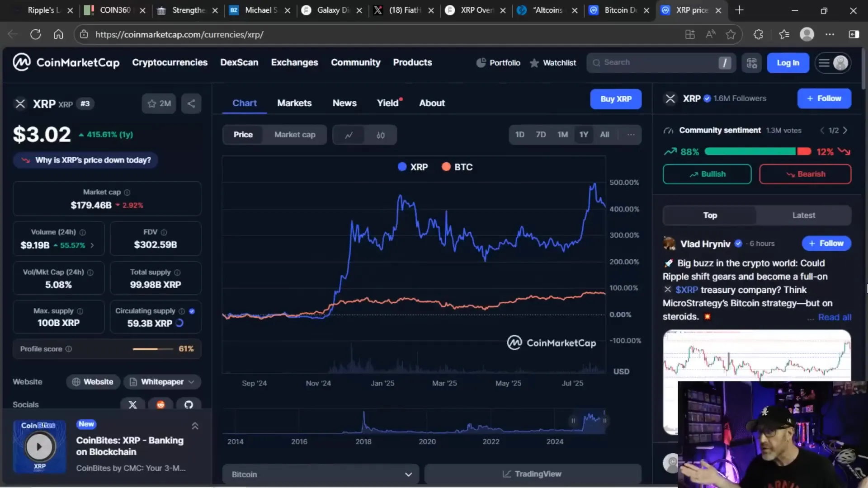Toggle BTC series in chart legend
This screenshot has width=868, height=488.
click(457, 167)
